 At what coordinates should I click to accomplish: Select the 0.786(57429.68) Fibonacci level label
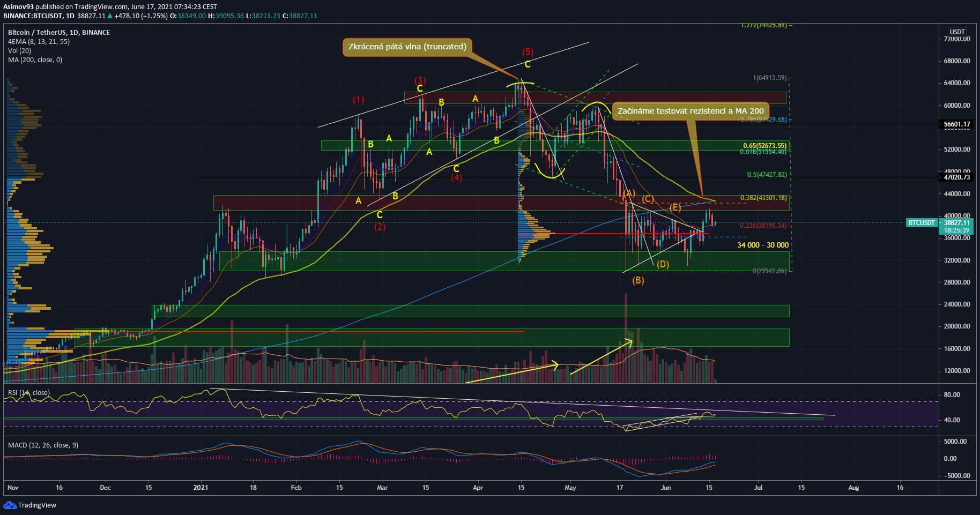(x=763, y=119)
